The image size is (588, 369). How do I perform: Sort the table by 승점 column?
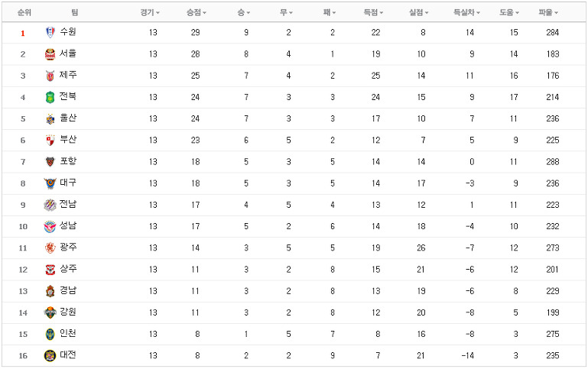197,13
